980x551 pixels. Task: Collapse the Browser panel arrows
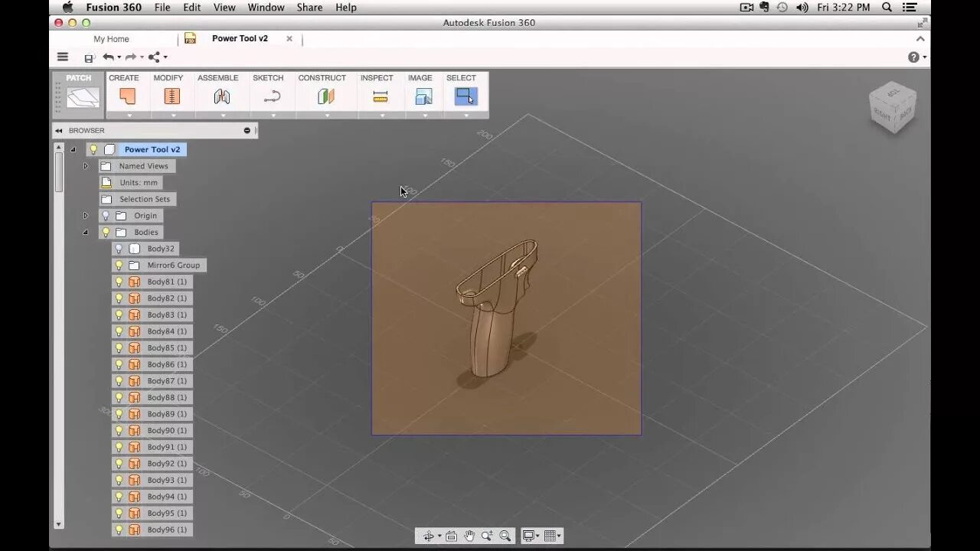coord(59,131)
